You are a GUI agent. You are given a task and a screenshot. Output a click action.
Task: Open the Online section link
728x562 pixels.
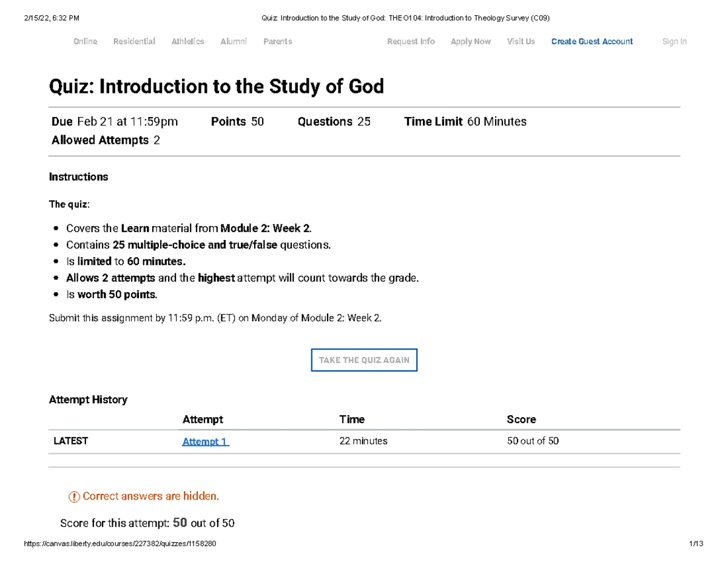pos(85,41)
